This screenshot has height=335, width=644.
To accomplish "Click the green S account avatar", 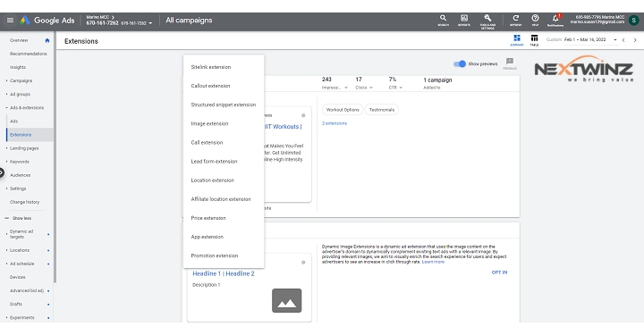I will pyautogui.click(x=634, y=20).
